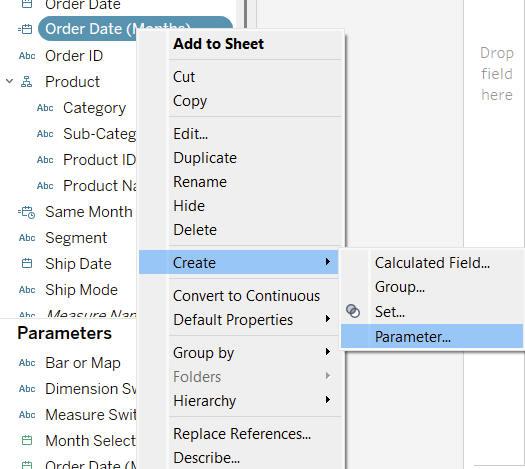Collapse the Product hierarchy chevron
525x469 pixels.
(9, 81)
